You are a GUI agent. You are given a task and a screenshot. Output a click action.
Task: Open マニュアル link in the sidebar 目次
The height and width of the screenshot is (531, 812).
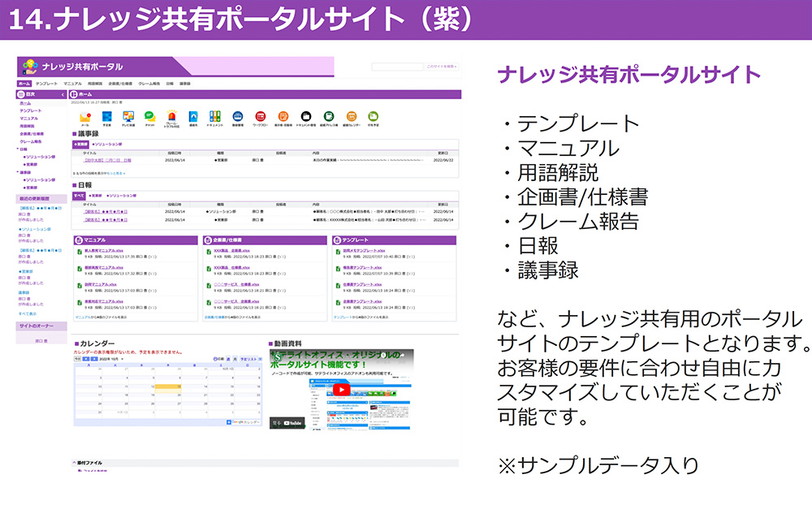click(29, 119)
